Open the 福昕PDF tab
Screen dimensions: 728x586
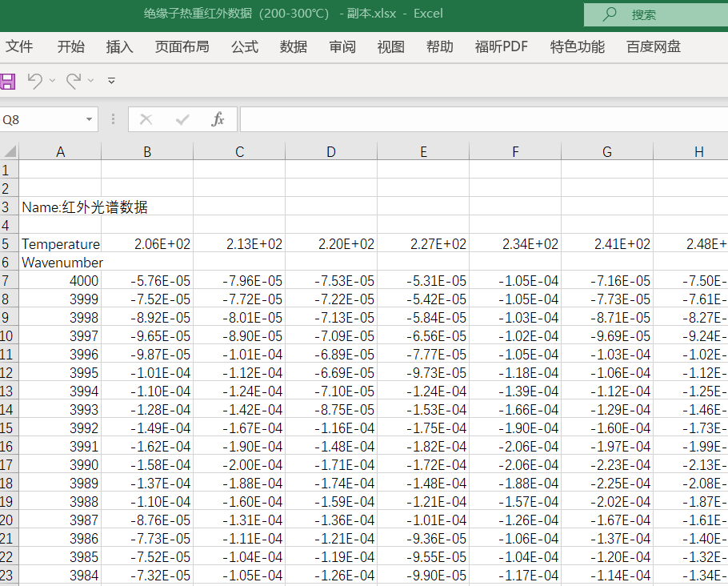pos(502,46)
